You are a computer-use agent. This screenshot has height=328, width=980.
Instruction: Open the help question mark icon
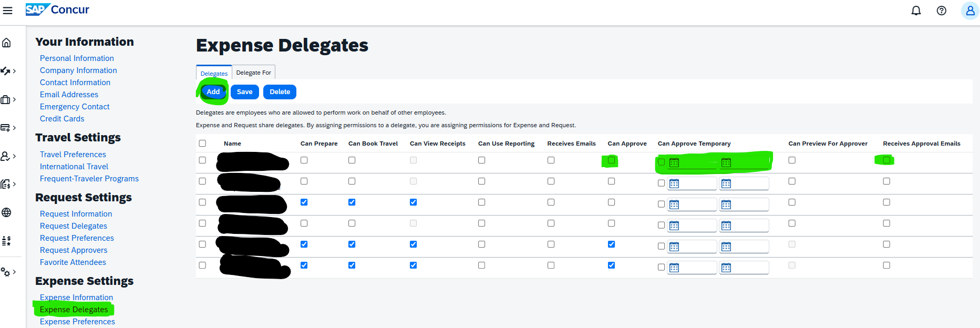tap(941, 11)
